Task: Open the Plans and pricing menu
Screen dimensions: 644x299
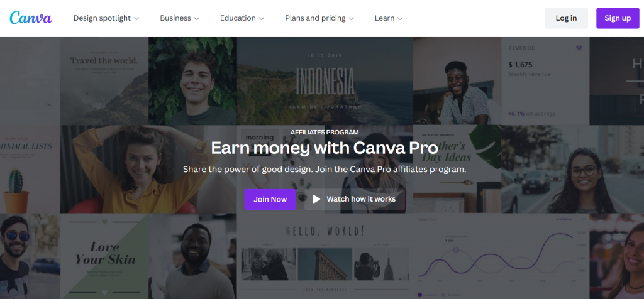Action: point(319,18)
